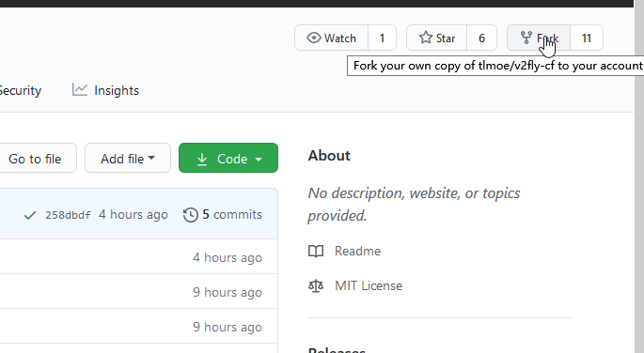Open commit 258dbdf link
The width and height of the screenshot is (644, 353).
[68, 215]
